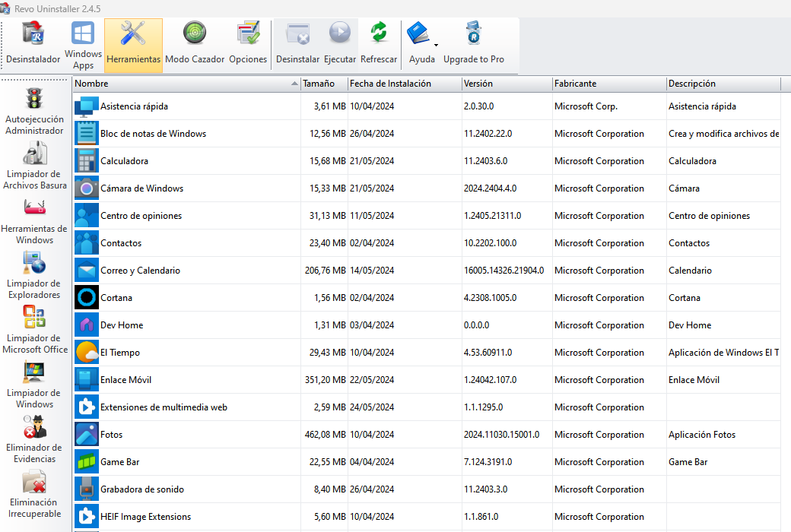Click 'Correo y Calendario' name

pyautogui.click(x=140, y=271)
